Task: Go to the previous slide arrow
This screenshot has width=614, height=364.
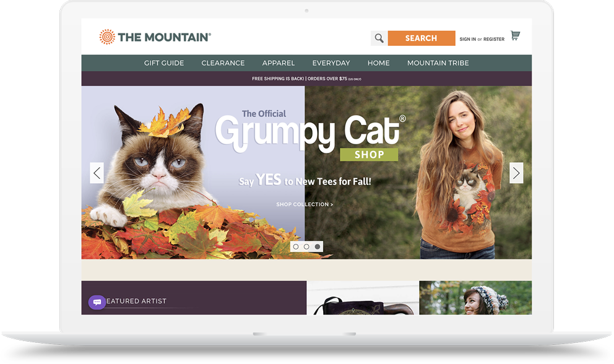Action: point(97,173)
